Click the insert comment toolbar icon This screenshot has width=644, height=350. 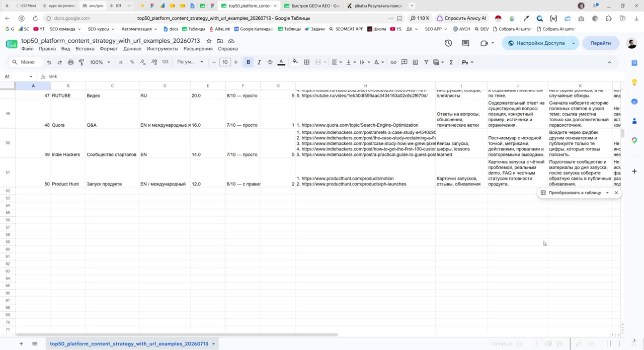tap(404, 62)
